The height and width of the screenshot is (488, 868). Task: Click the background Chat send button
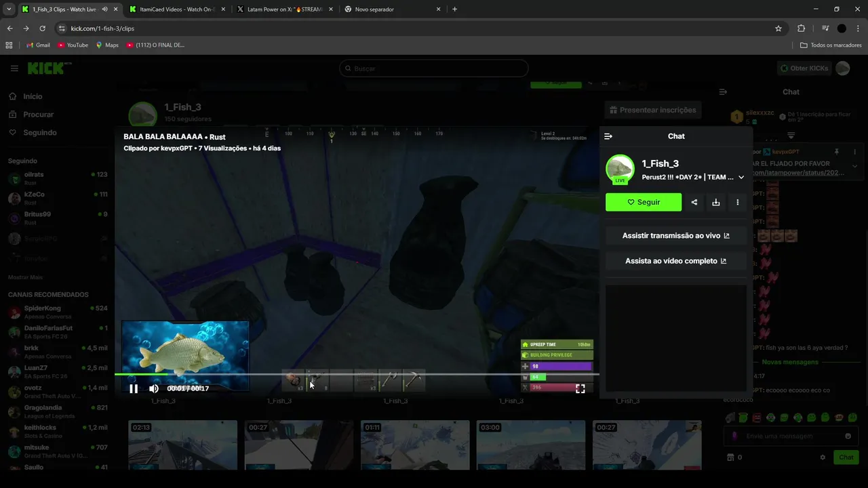click(x=846, y=457)
